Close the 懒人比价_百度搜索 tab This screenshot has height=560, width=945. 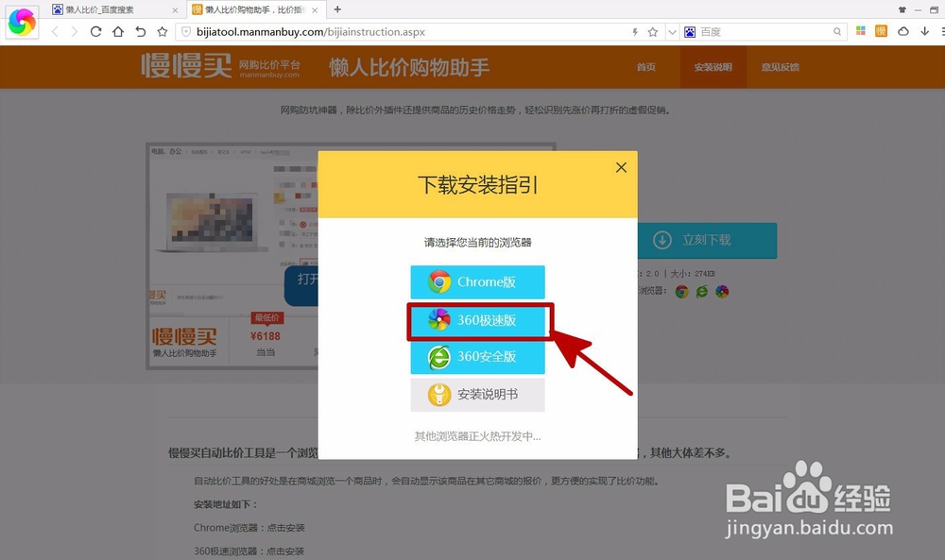[176, 10]
